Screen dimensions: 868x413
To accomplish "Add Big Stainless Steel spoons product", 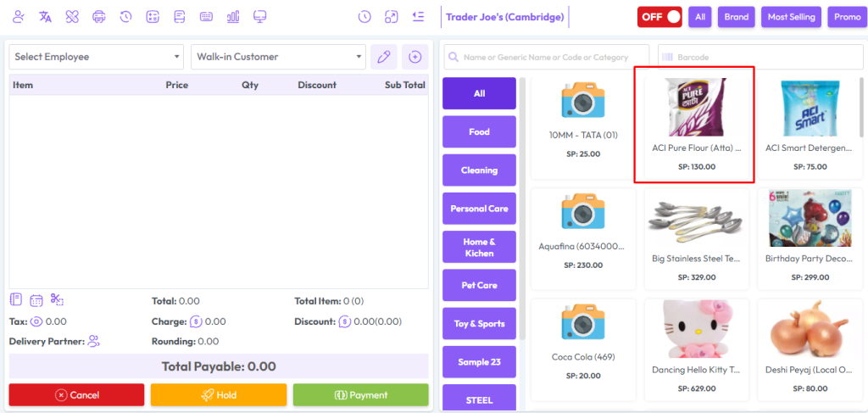I will [x=697, y=239].
